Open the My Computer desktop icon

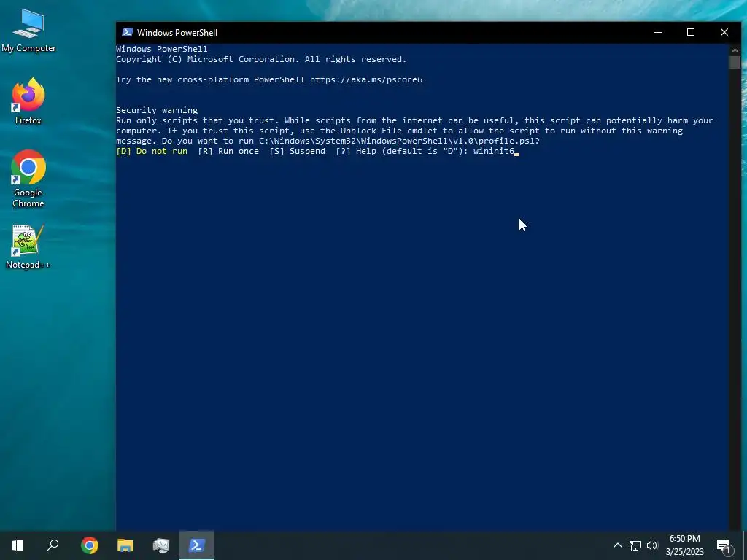[28, 31]
